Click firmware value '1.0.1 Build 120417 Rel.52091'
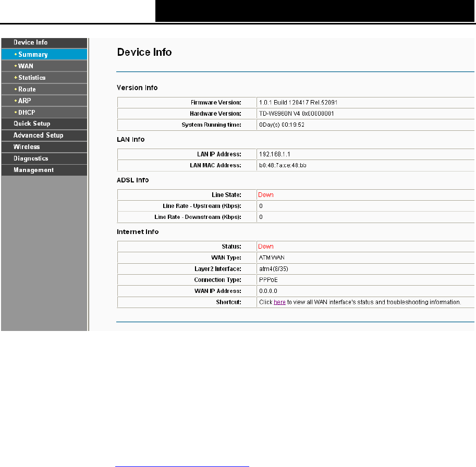Viewport: 476px width, 467px height. point(298,103)
